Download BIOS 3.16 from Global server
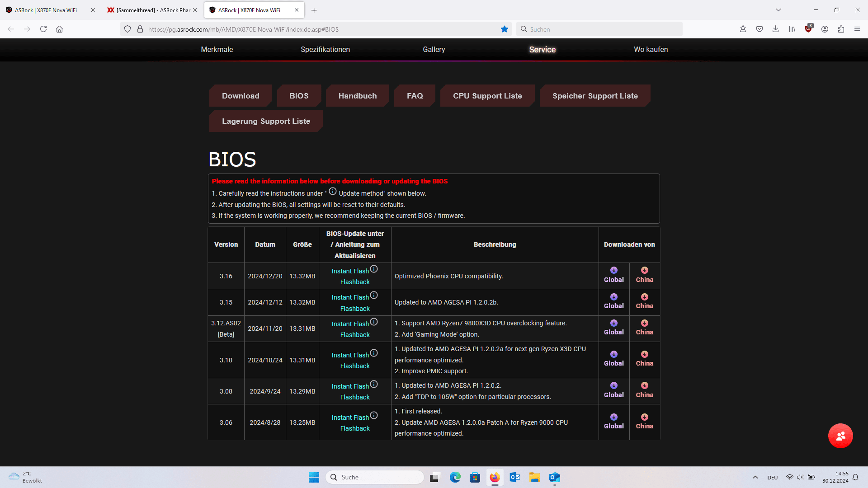Image resolution: width=868 pixels, height=488 pixels. coord(613,275)
